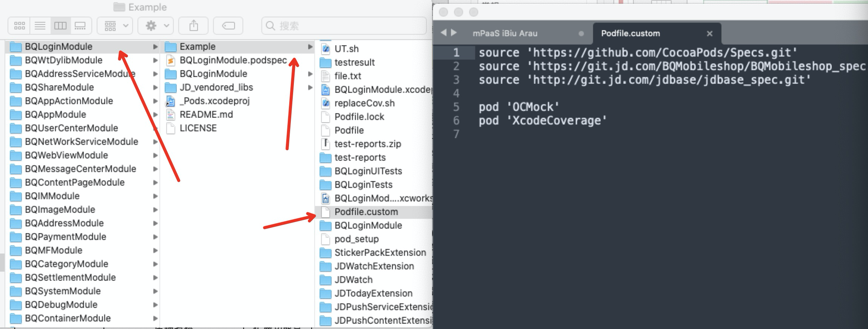
Task: Switch Finder to icon view
Action: 19,26
